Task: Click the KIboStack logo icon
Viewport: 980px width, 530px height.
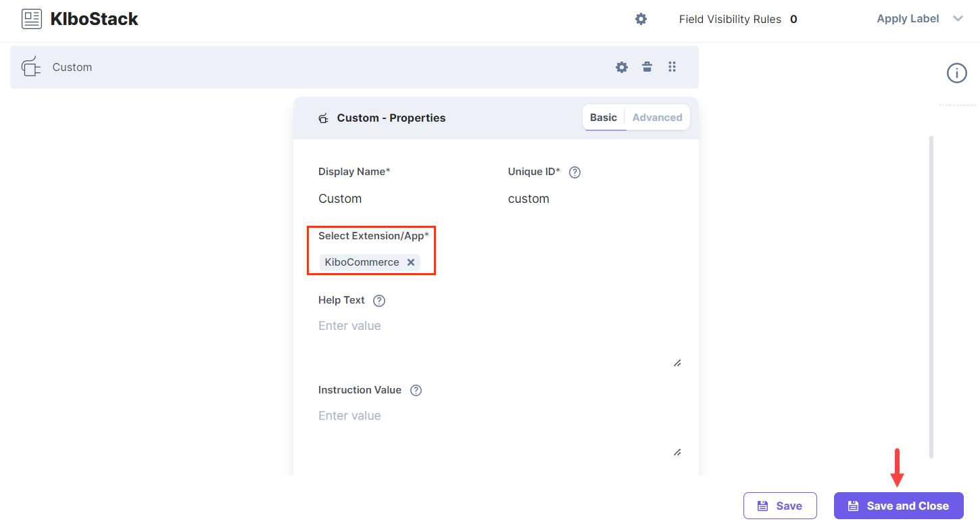Action: 31,18
